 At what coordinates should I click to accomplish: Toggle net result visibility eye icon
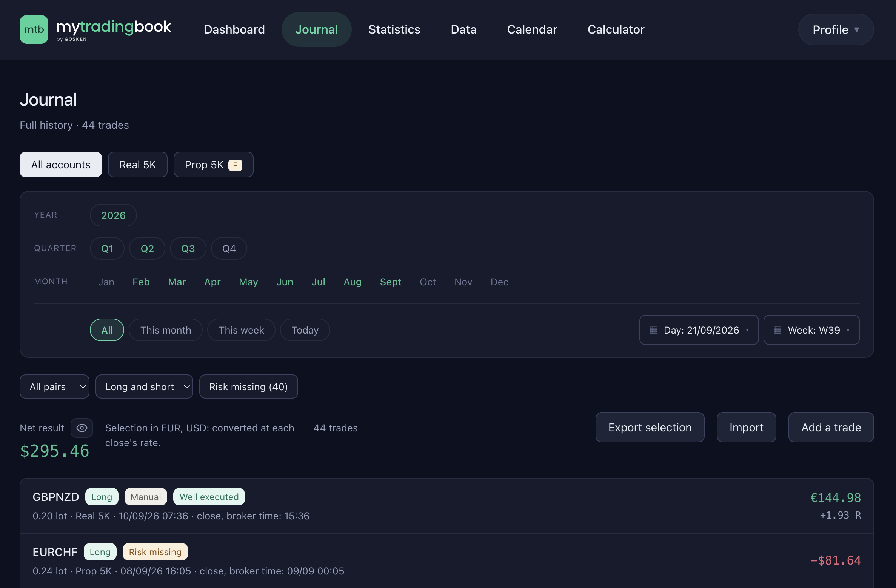point(82,428)
